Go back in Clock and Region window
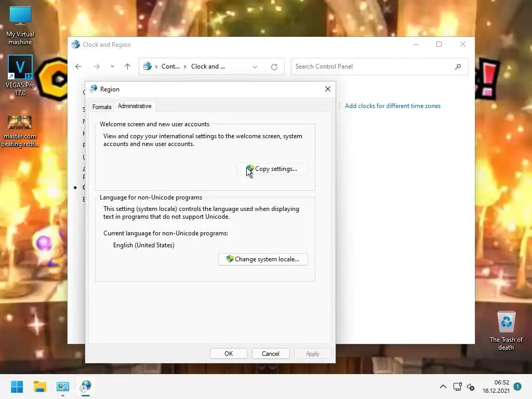This screenshot has height=399, width=532. pos(78,66)
